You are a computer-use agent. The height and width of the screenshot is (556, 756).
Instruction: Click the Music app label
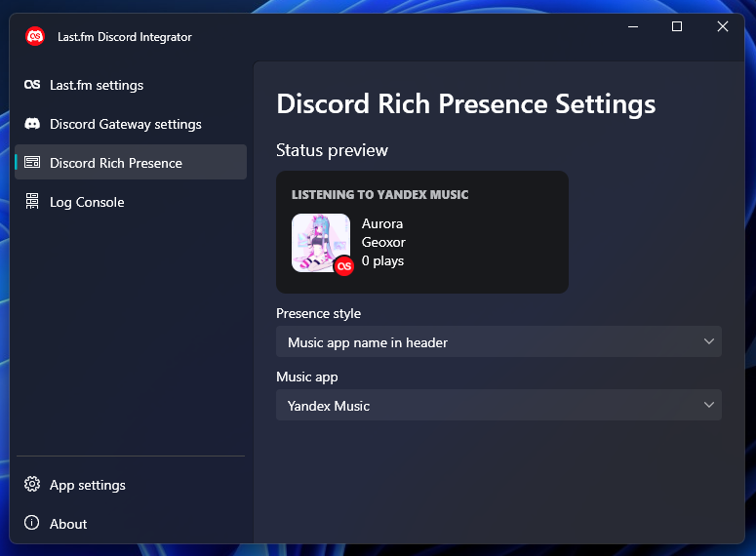(307, 377)
